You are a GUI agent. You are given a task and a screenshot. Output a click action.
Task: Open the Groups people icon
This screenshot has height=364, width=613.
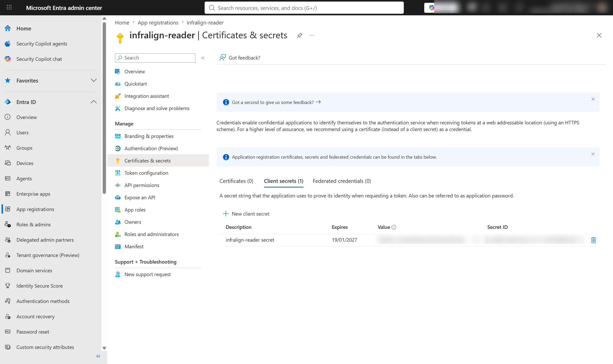click(8, 148)
